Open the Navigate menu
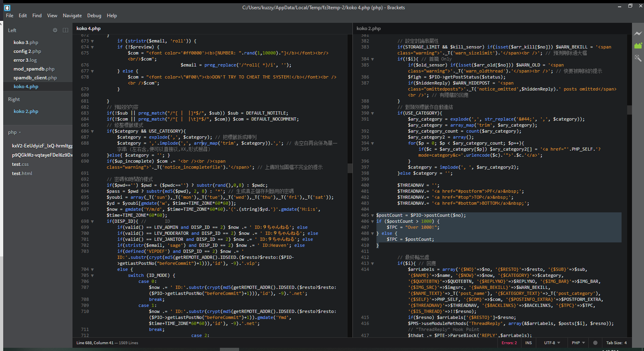Viewport: 644px width, 351px height. (x=72, y=16)
